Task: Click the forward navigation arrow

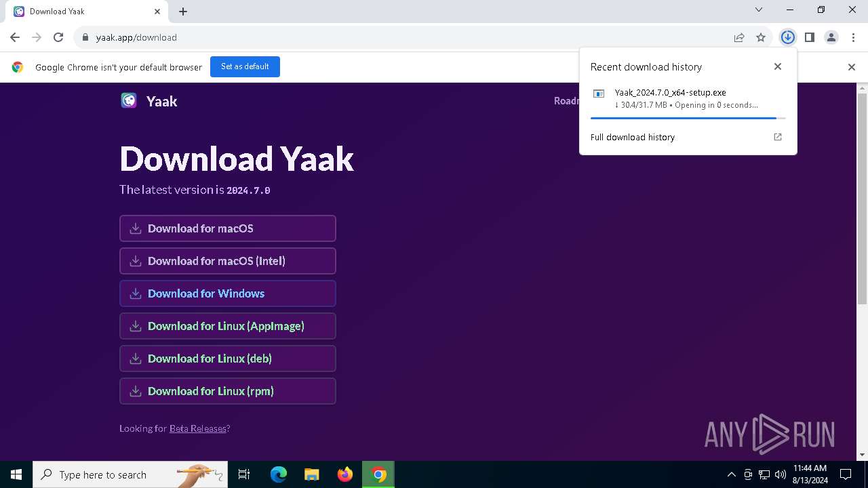Action: point(37,37)
